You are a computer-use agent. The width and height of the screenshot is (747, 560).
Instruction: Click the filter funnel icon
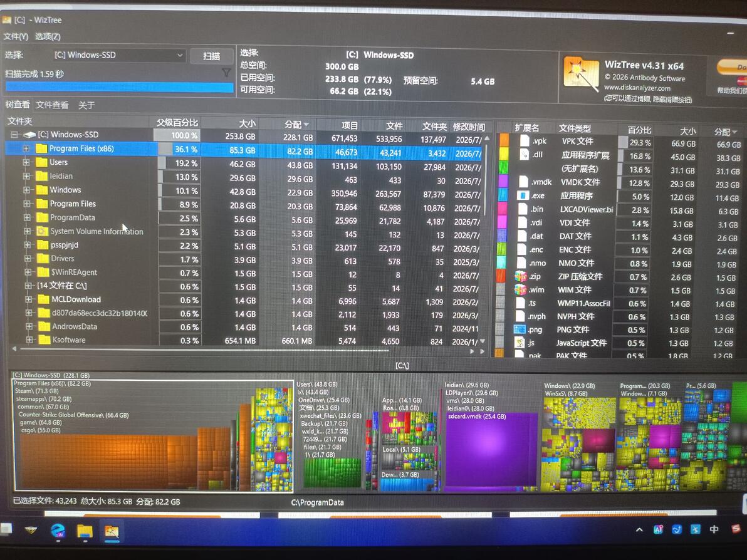[x=226, y=73]
